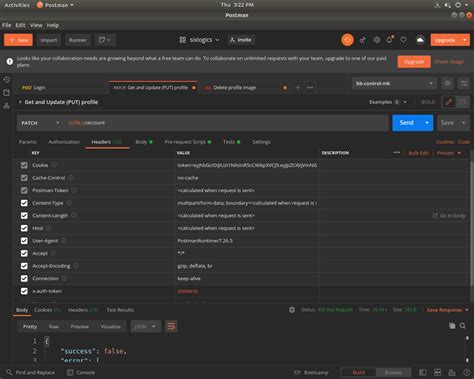Click the New button
Screen dimensions: 474x379
[18, 40]
